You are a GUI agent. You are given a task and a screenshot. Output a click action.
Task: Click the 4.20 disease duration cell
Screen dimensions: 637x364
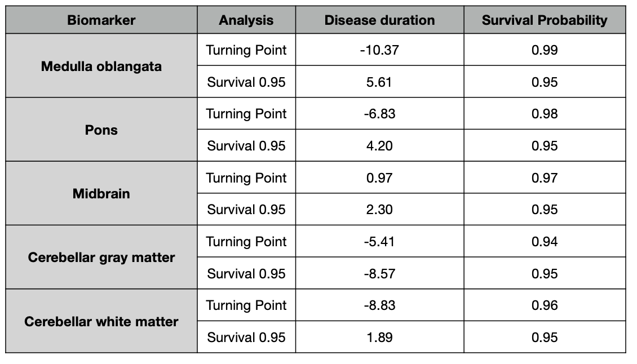(x=379, y=146)
